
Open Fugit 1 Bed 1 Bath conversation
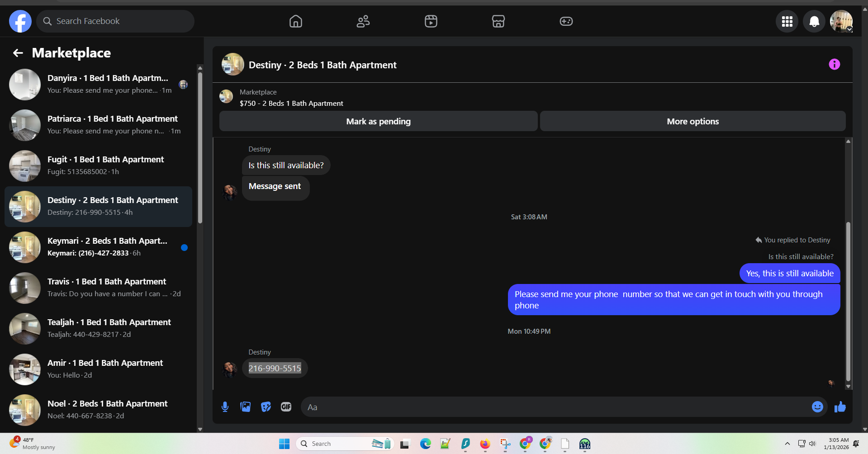click(x=98, y=166)
